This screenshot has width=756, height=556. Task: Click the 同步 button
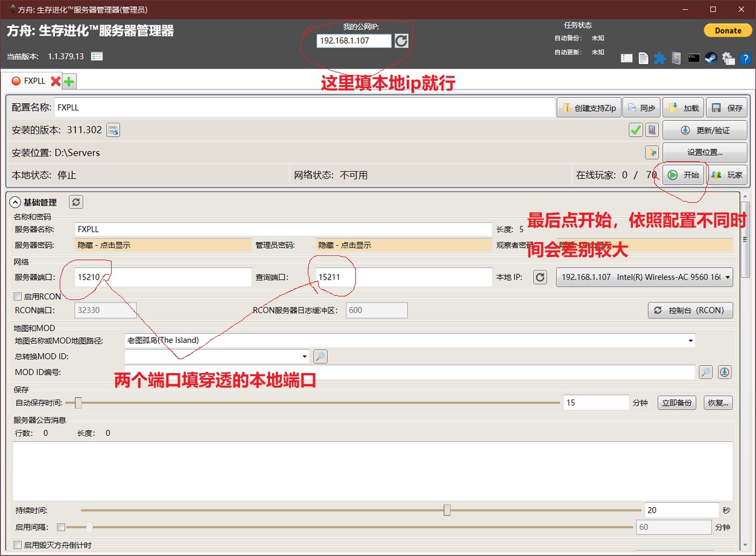641,108
